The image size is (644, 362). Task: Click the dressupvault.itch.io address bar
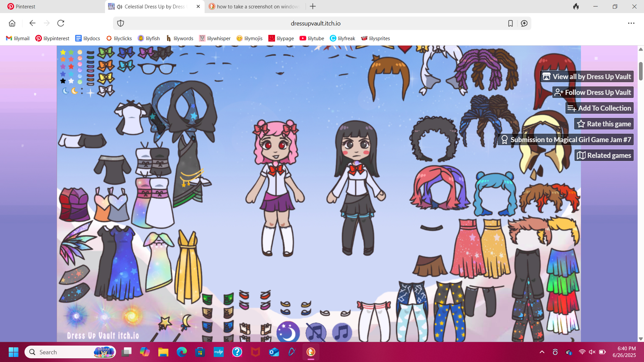(315, 23)
